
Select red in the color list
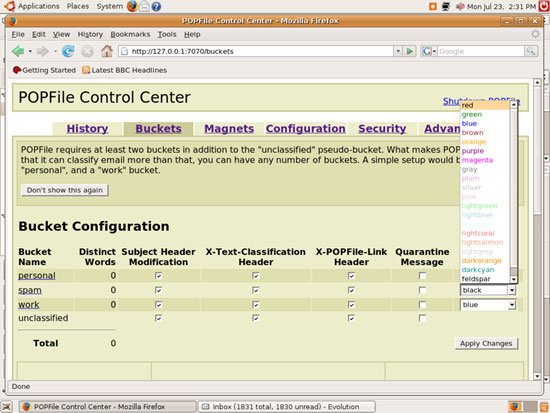pos(485,105)
